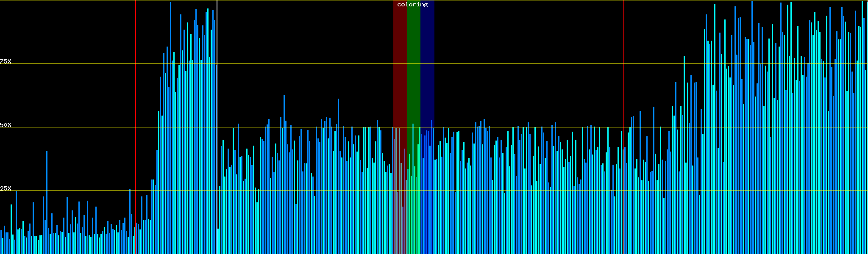
Task: Click the "coloring" label at top
Action: pos(412,5)
